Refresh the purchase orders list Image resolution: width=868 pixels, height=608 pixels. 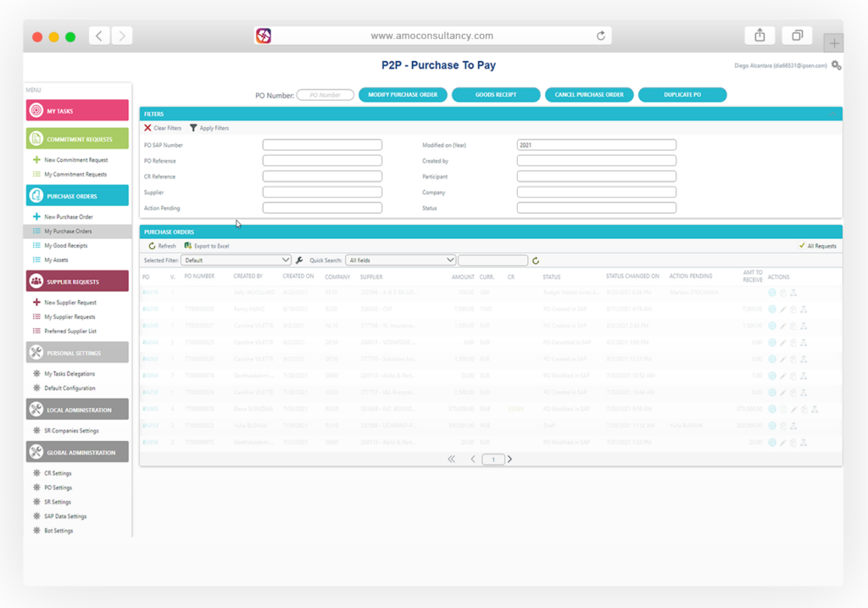pos(152,246)
